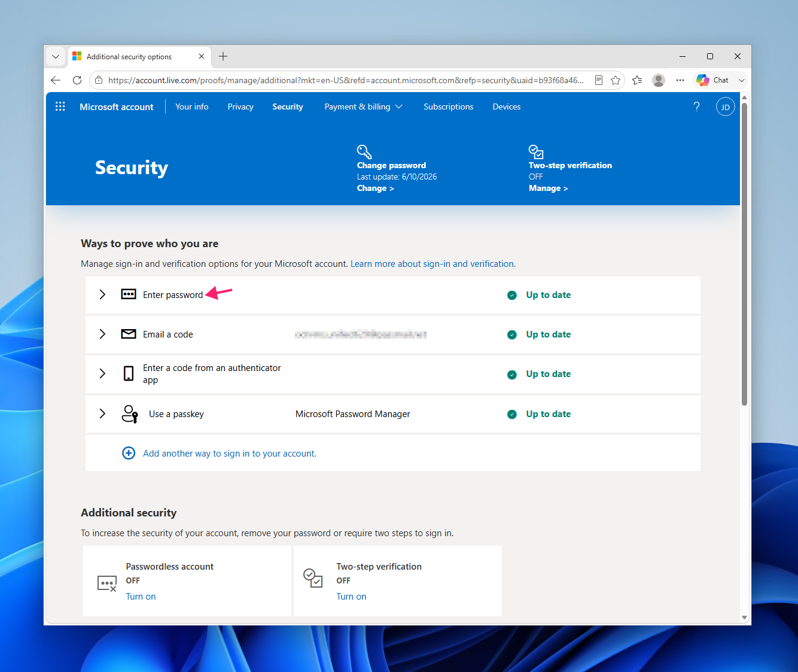This screenshot has height=672, width=798.
Task: Click the Change password key icon
Action: tap(364, 151)
